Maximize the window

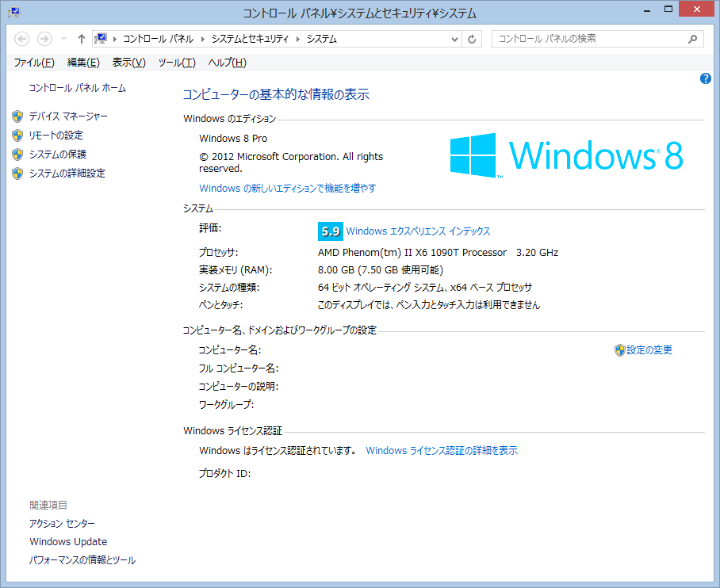click(668, 10)
